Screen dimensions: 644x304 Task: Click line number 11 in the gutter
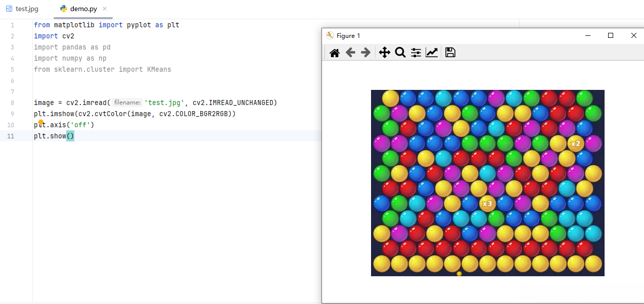pos(11,136)
